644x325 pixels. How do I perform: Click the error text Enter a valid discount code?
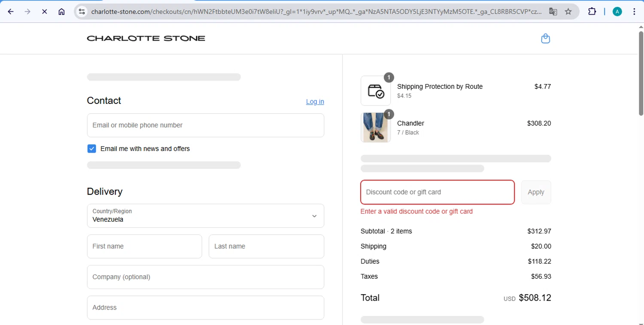click(x=416, y=211)
